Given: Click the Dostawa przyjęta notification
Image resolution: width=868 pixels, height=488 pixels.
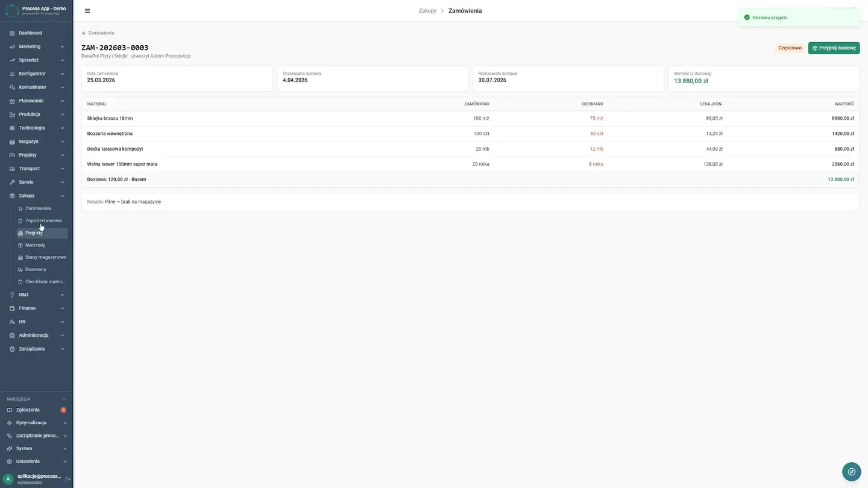Looking at the screenshot, I should (799, 17).
